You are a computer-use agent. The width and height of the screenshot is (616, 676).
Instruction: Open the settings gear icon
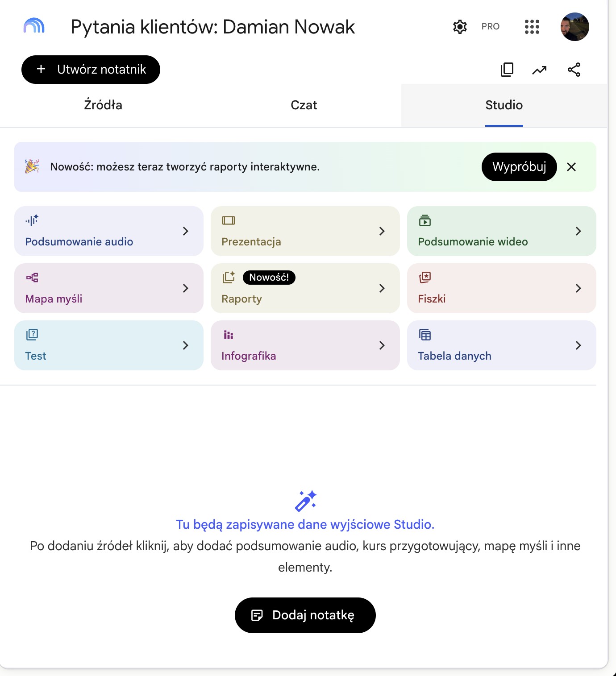[460, 27]
